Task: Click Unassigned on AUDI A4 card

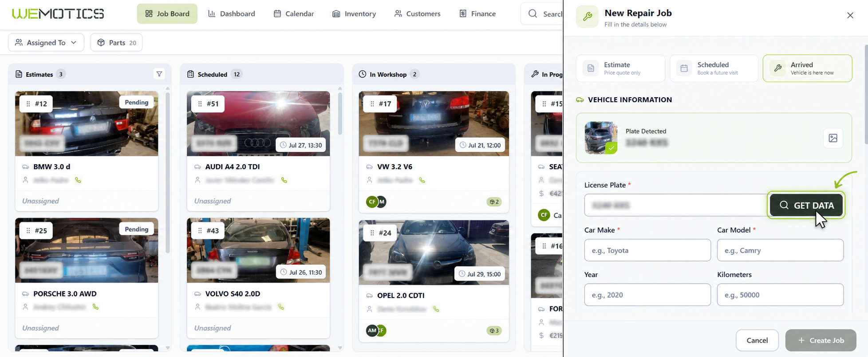Action: tap(213, 201)
